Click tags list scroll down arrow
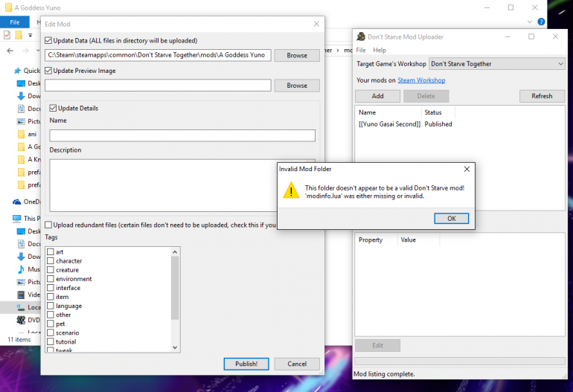This screenshot has height=392, width=573. pos(175,347)
